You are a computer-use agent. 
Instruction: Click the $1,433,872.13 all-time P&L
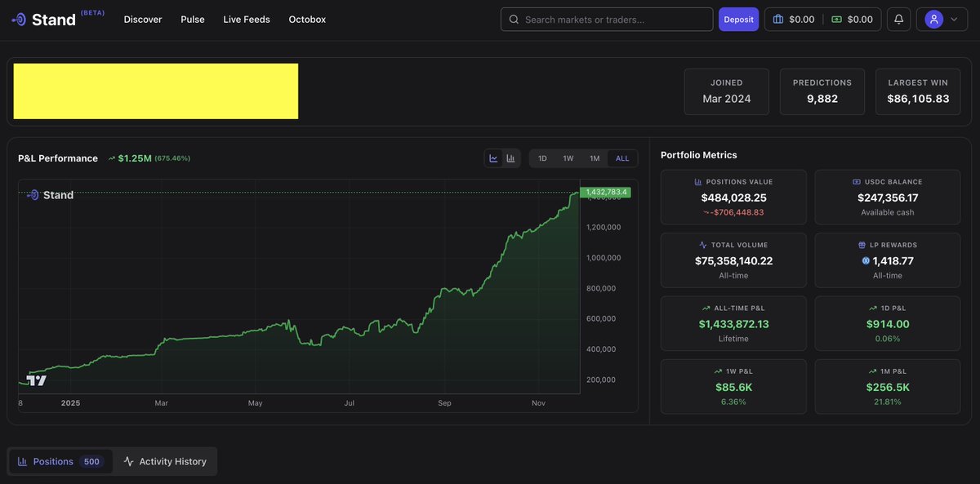coord(733,324)
